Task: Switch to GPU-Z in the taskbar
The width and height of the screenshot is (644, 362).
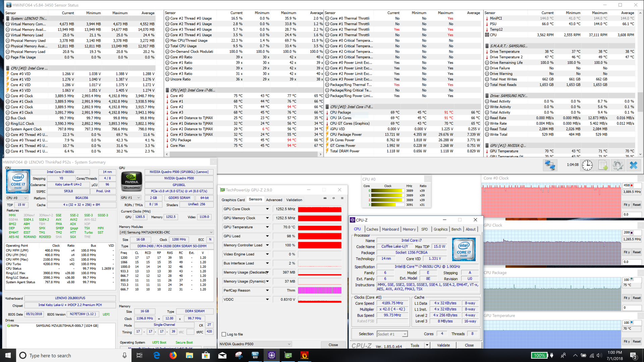Action: coord(288,355)
